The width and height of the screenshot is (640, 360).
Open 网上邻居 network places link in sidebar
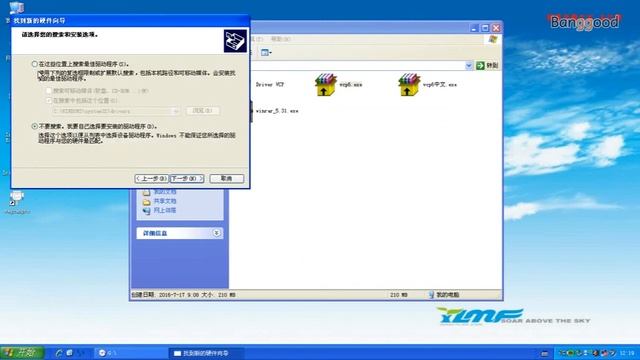[x=165, y=211]
